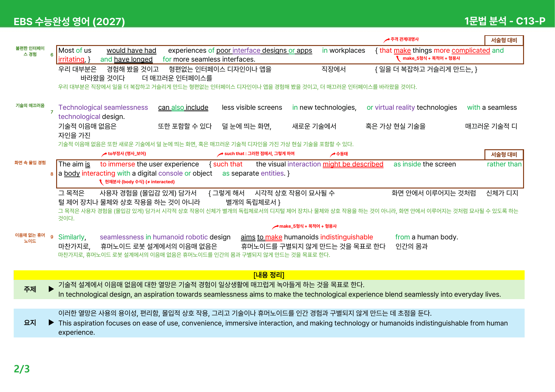Click the margin label '기술의 매끄러움'
Screen dimensions: 555x392
30,105
